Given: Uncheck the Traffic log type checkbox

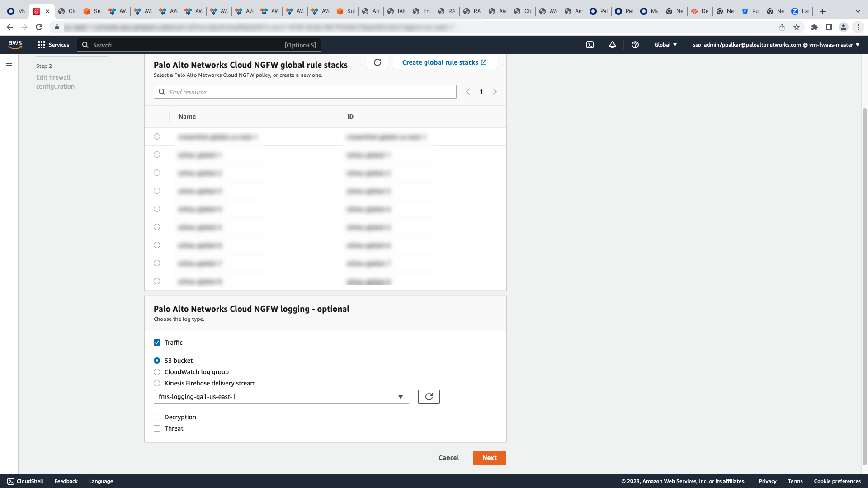Looking at the screenshot, I should (157, 343).
